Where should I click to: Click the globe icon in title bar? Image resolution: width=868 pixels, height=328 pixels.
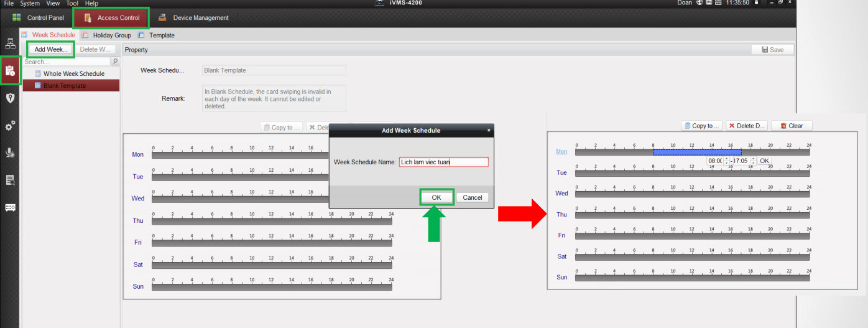click(699, 3)
